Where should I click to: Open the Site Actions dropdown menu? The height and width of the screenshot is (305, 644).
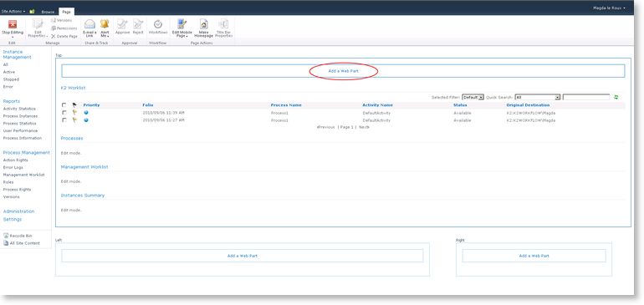coord(13,11)
